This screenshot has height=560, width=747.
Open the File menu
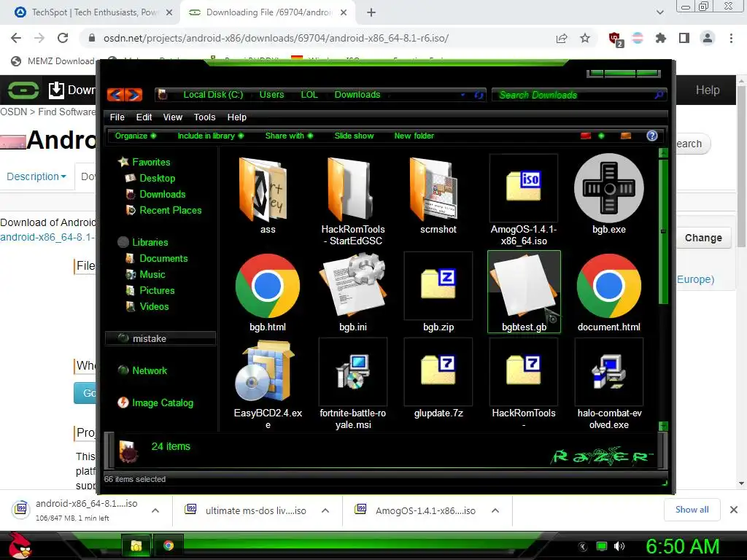(117, 117)
